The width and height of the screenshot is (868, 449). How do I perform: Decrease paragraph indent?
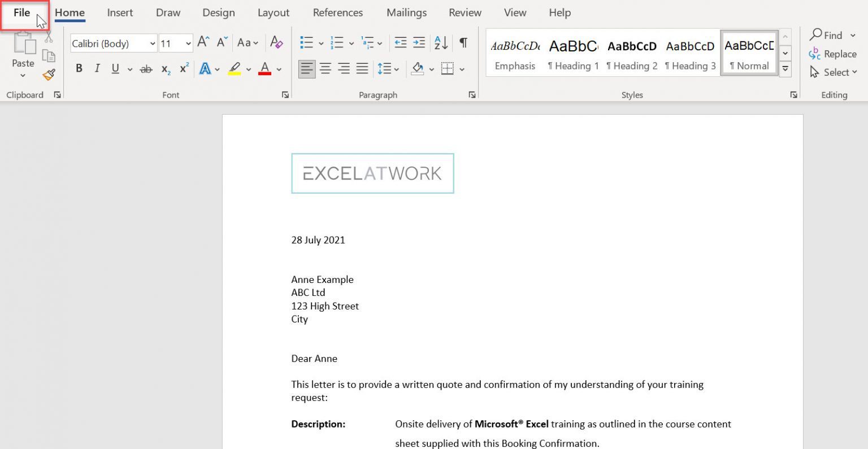(x=401, y=42)
